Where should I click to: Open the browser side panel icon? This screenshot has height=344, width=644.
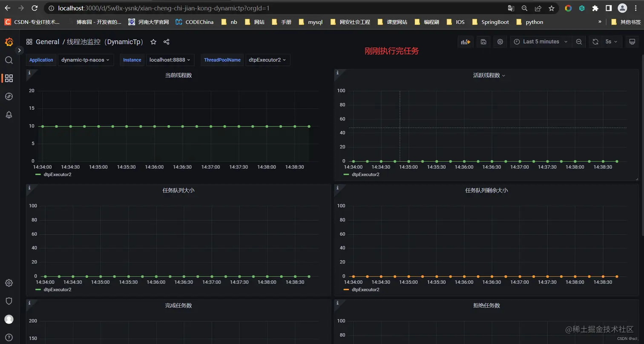(609, 8)
